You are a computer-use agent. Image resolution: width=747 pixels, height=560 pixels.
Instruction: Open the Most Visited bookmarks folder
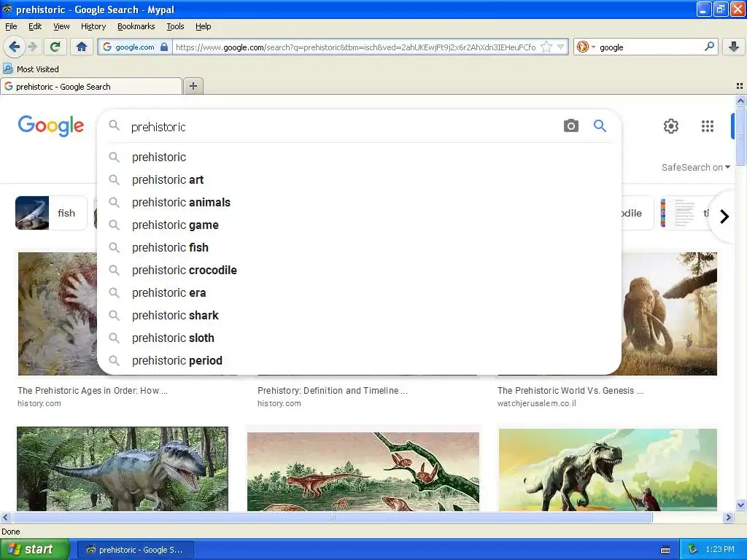pos(31,69)
